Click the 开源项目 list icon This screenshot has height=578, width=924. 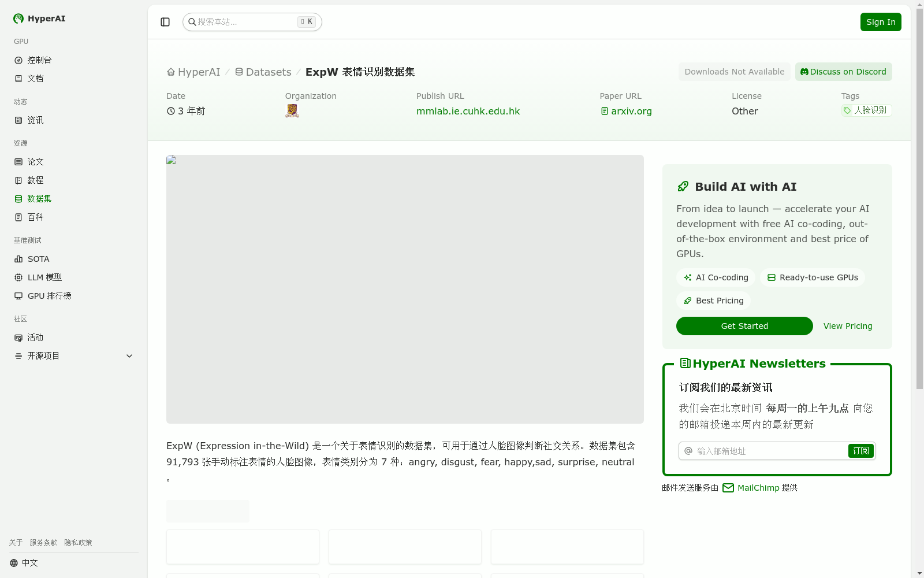point(18,356)
